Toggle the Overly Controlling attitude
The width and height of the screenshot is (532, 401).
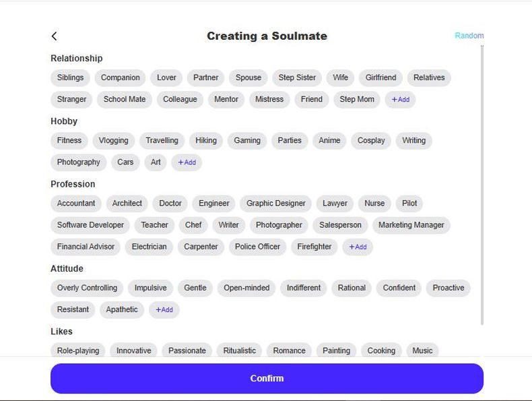(x=87, y=288)
